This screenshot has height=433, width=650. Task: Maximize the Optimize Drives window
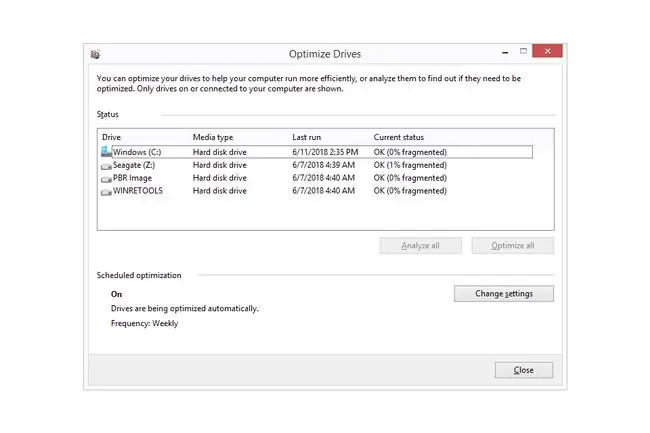coord(523,51)
